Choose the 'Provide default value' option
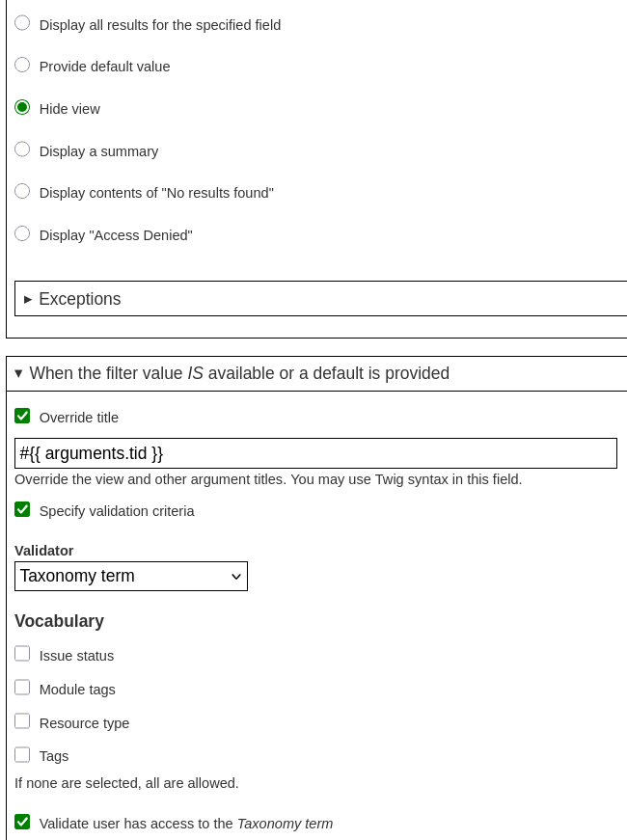Screen dimensions: 627x840 pos(22,65)
